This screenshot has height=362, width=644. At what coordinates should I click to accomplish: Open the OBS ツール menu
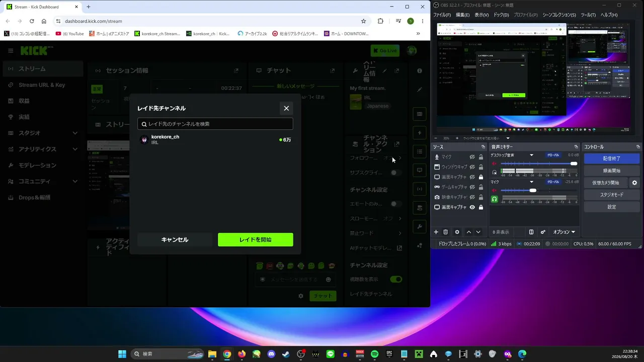pyautogui.click(x=588, y=15)
